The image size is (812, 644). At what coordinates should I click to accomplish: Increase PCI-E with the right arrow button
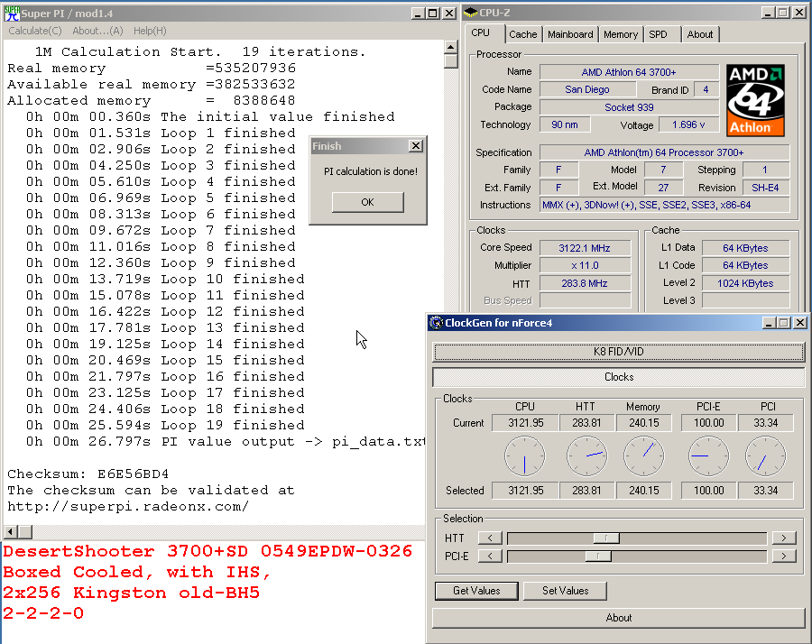click(783, 556)
